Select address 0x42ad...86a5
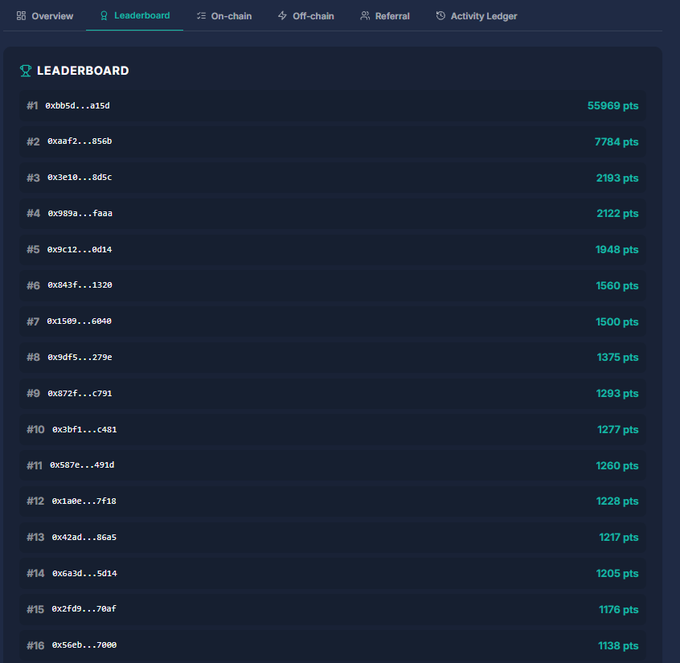The image size is (680, 663). click(x=84, y=537)
